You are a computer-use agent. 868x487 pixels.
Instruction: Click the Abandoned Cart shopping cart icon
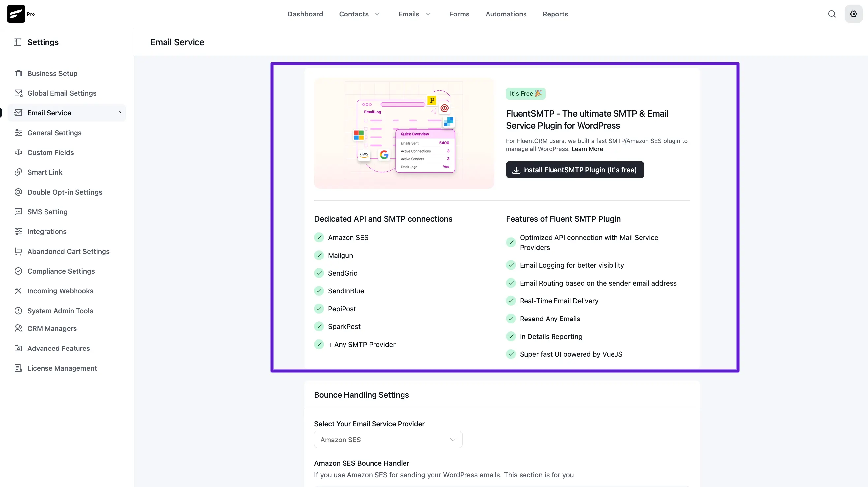coord(18,252)
